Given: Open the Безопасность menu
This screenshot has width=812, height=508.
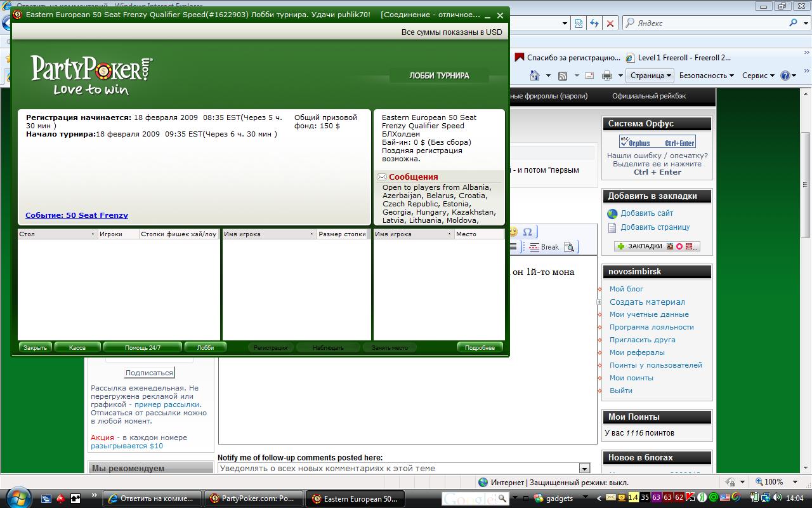Looking at the screenshot, I should [x=706, y=75].
